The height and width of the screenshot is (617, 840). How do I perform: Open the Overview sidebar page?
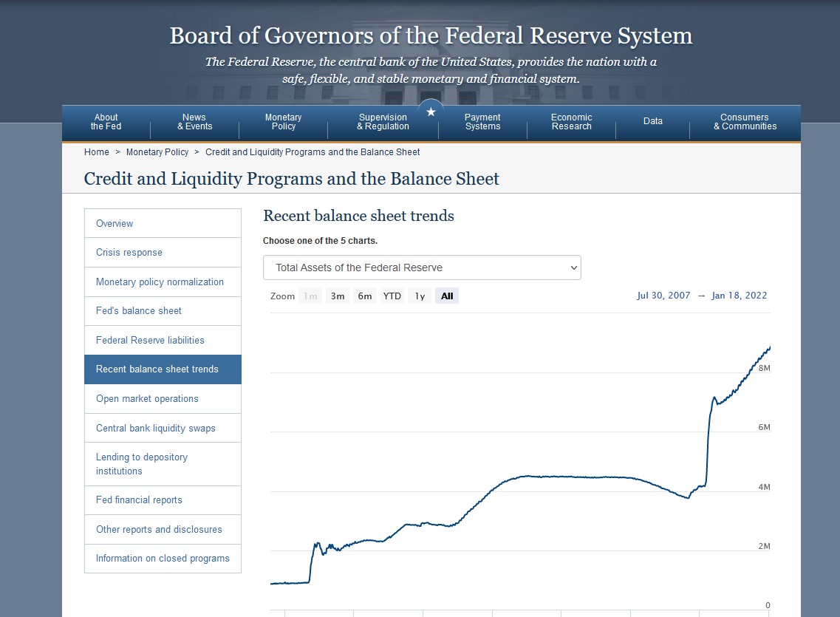pyautogui.click(x=163, y=223)
